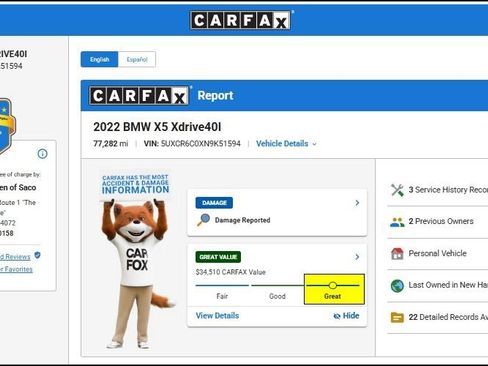Image resolution: width=488 pixels, height=366 pixels.
Task: Click the VIN number 5UXCR6C0XN9K51594
Action: (x=201, y=144)
